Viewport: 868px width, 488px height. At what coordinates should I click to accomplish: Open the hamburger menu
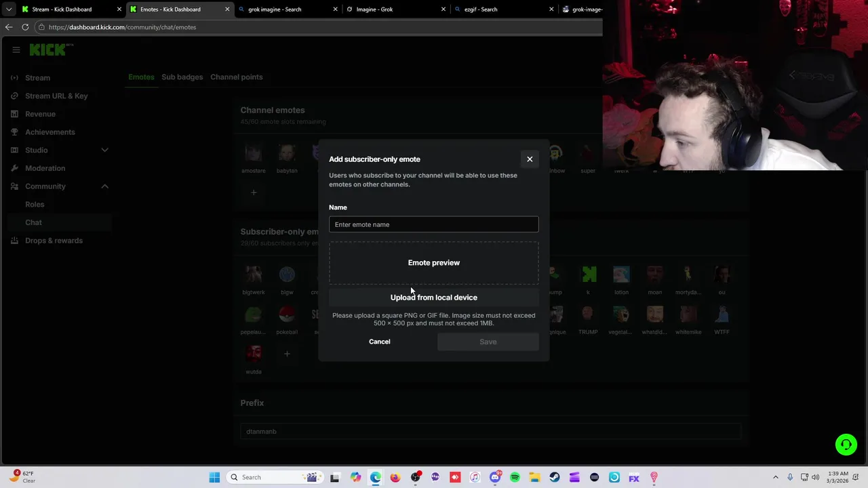coord(16,49)
